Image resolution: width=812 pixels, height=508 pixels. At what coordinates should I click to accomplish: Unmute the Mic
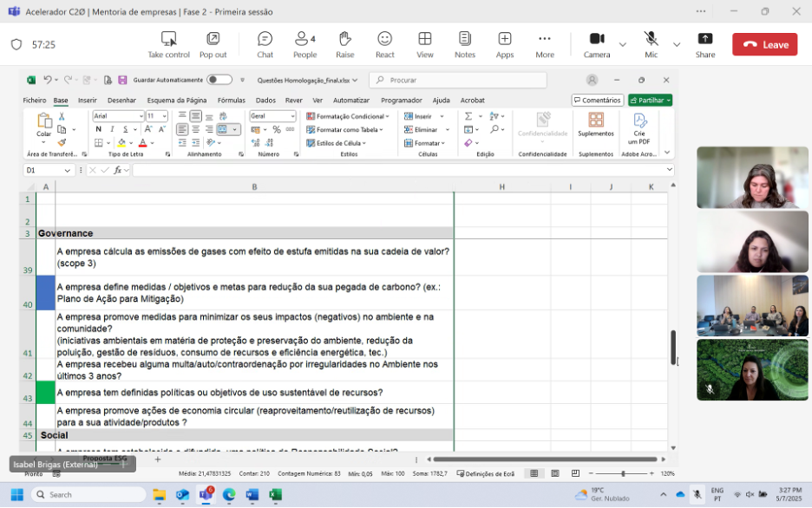pos(651,44)
